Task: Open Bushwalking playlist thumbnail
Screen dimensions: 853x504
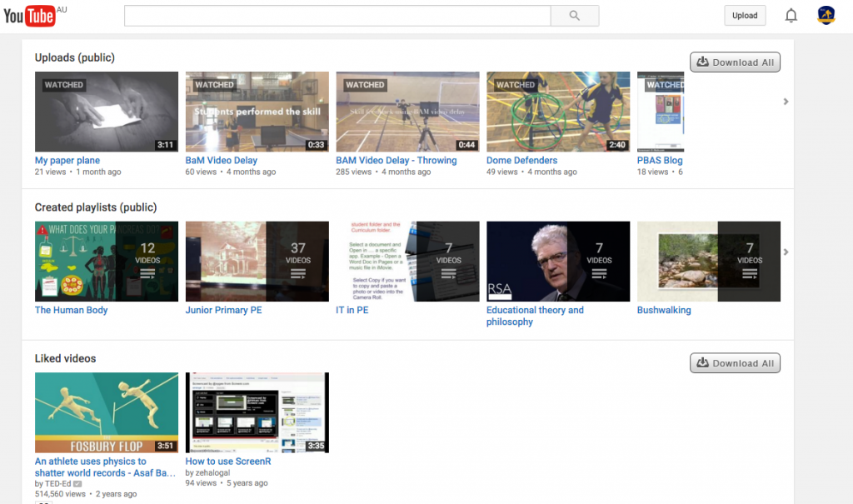Action: point(709,262)
